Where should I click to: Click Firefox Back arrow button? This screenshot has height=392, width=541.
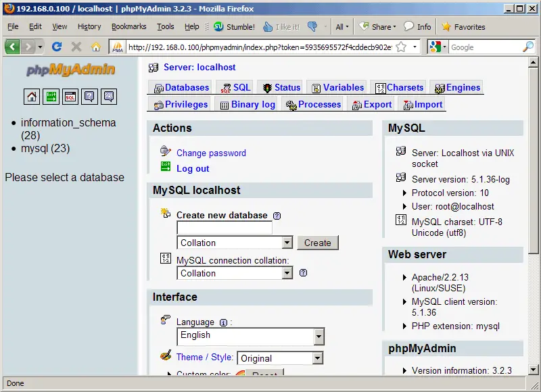(12, 47)
